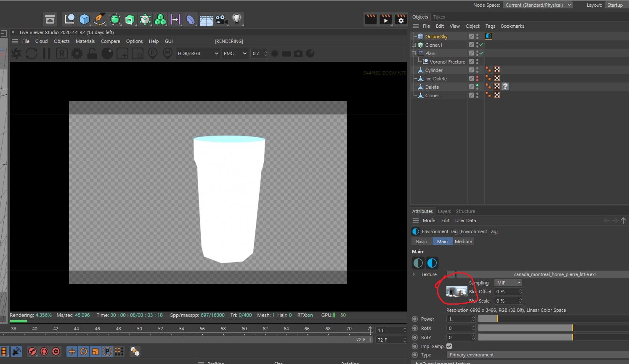Open the spline pen generator icon
The height and width of the screenshot is (364, 629).
pos(100,19)
